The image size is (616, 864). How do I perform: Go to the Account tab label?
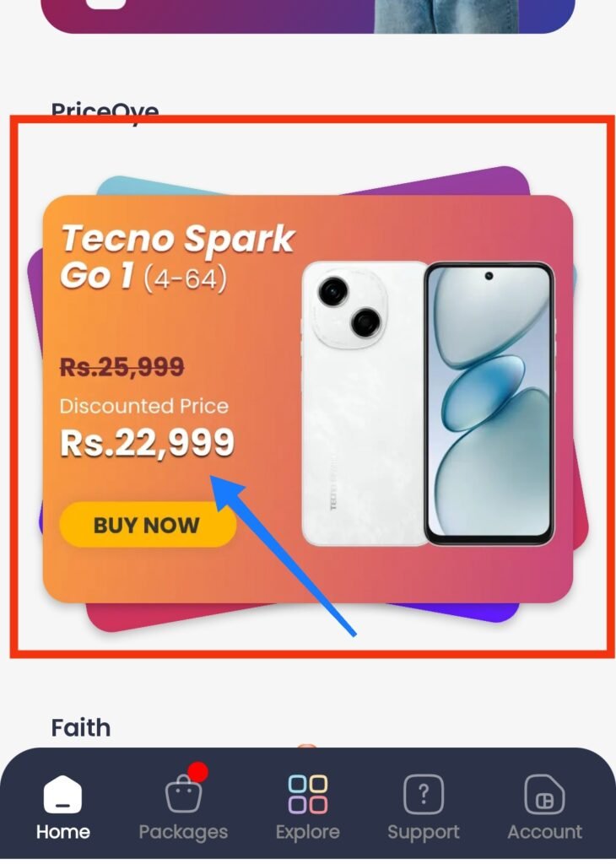tap(544, 831)
